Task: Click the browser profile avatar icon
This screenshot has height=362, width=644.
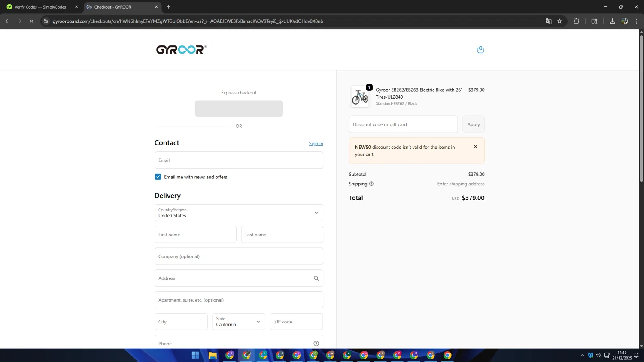Action: pos(625,21)
